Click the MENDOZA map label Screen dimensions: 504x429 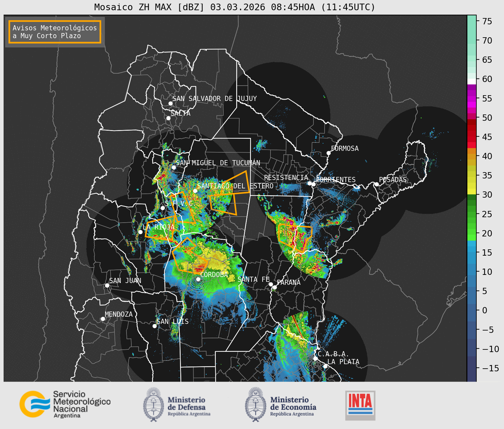[x=119, y=314]
